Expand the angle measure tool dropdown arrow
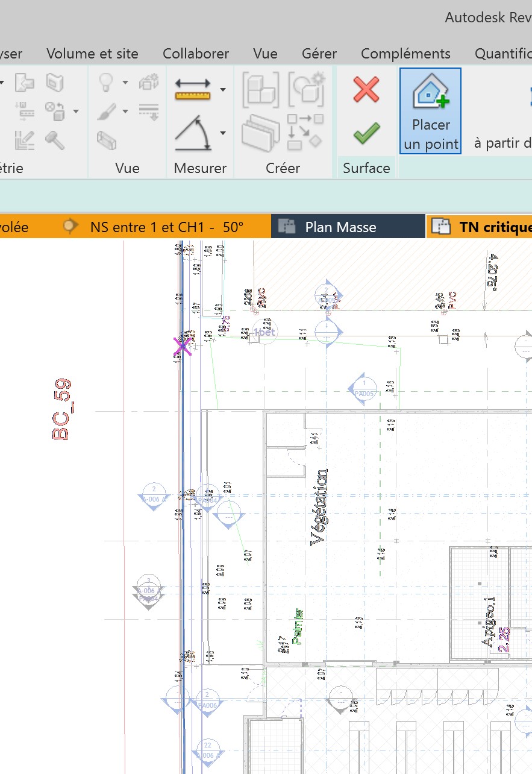This screenshot has height=774, width=532. (x=222, y=133)
